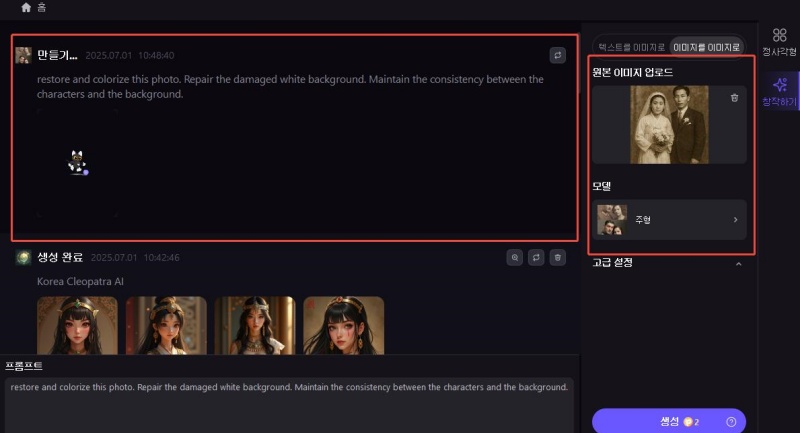Click the help icon on generate button
Screen dimensions: 800x433
731,421
